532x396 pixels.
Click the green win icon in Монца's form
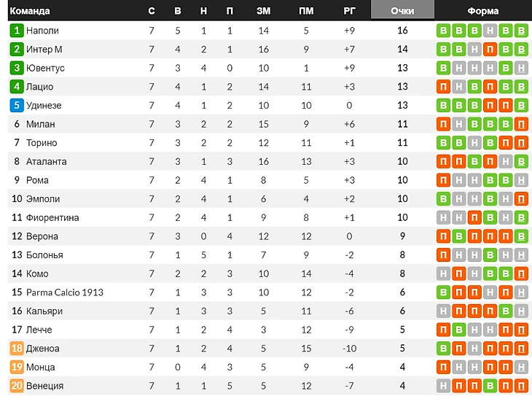(x=443, y=367)
